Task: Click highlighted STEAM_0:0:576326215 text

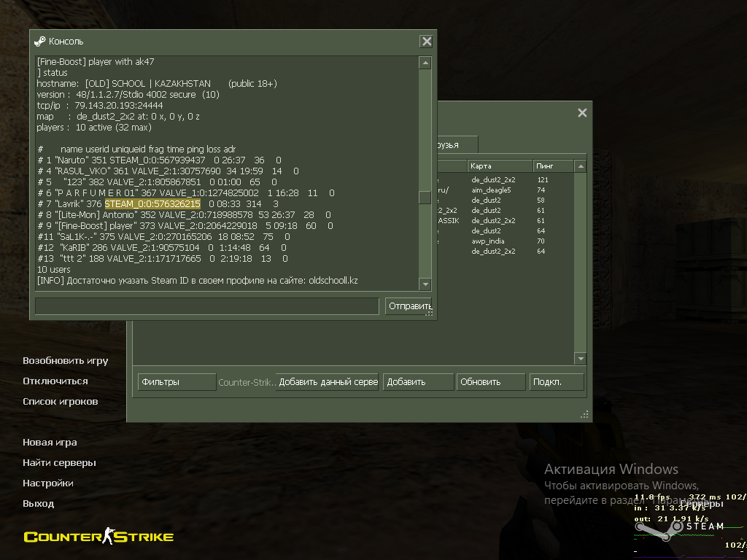Action: (152, 204)
